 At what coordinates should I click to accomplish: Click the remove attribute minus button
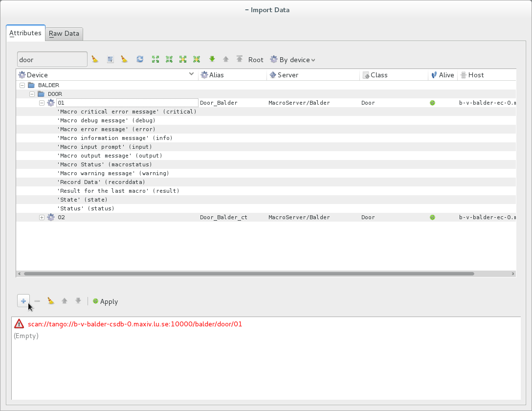(x=37, y=301)
